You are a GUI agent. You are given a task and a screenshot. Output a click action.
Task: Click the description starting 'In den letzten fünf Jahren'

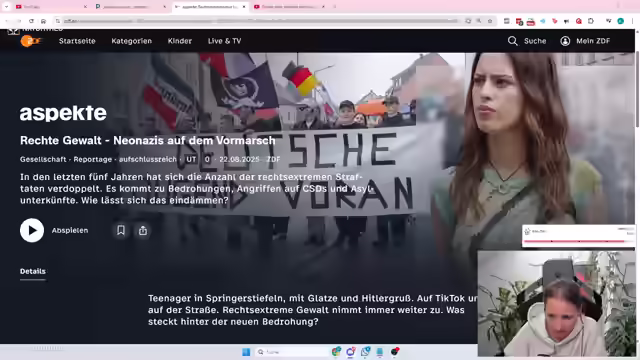tap(196, 189)
